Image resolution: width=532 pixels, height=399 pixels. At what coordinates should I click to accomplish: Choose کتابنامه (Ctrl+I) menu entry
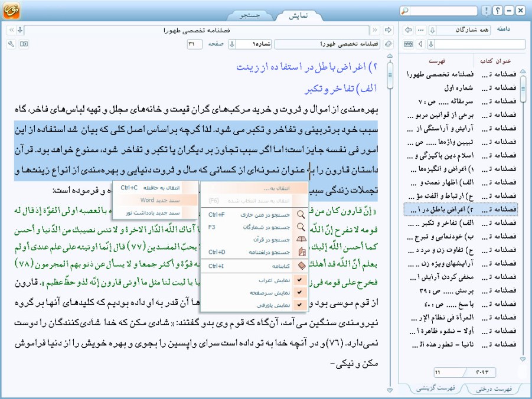point(254,266)
